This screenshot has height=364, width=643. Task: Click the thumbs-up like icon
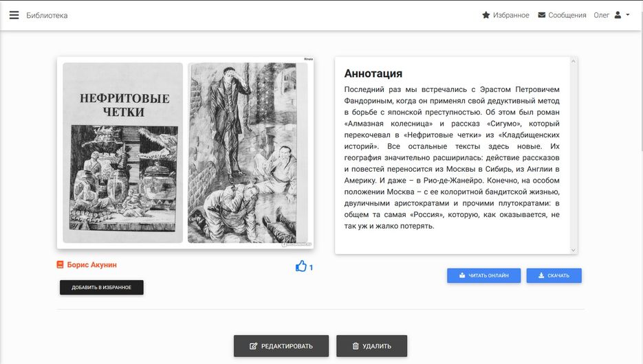click(301, 266)
